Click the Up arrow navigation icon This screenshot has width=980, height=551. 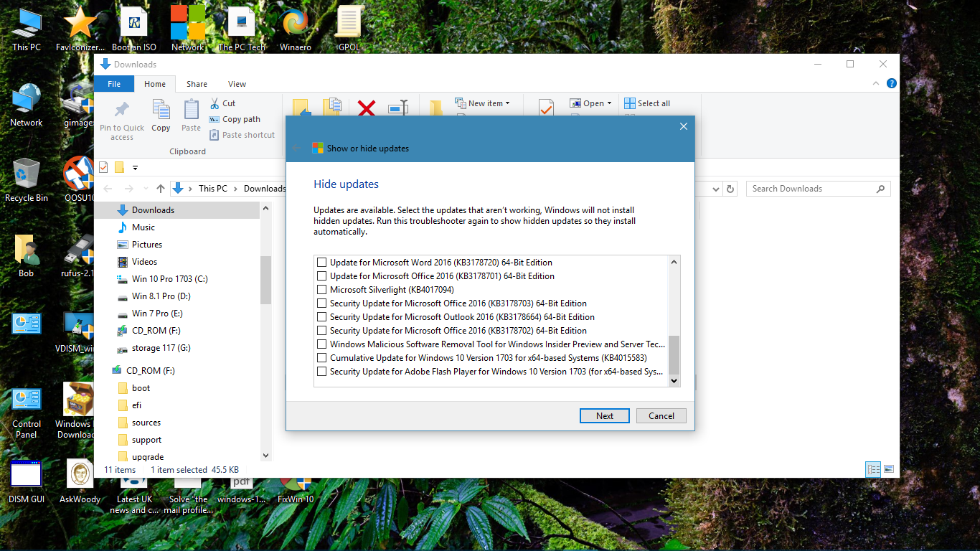160,189
